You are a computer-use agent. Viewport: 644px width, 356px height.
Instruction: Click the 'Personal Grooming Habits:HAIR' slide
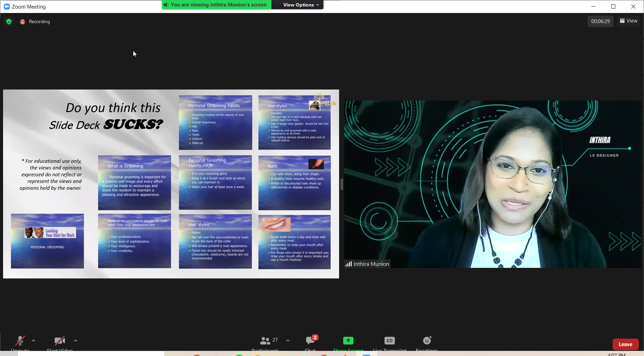pos(215,182)
